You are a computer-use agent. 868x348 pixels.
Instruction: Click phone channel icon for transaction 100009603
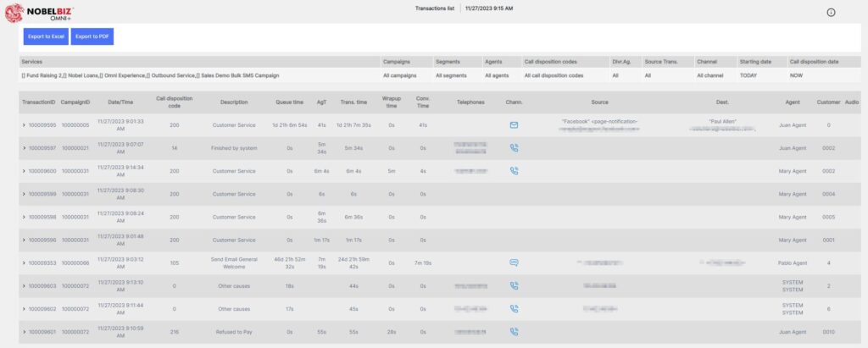coord(514,286)
